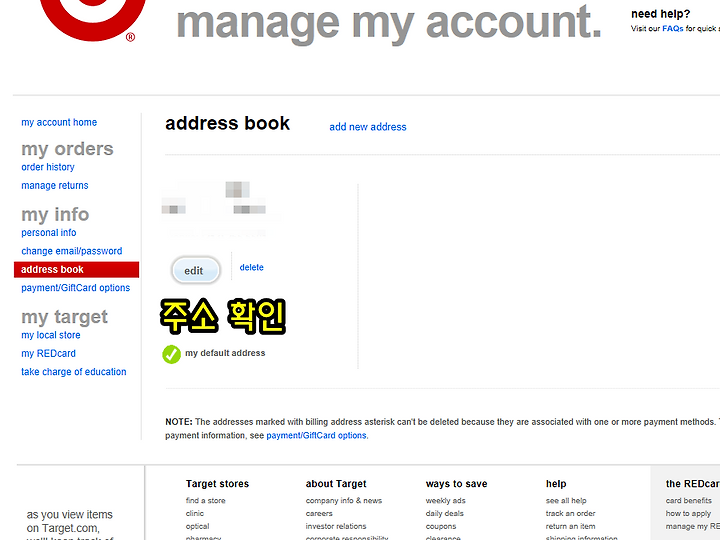Image resolution: width=720 pixels, height=540 pixels.
Task: Click see all help link
Action: coord(566,501)
